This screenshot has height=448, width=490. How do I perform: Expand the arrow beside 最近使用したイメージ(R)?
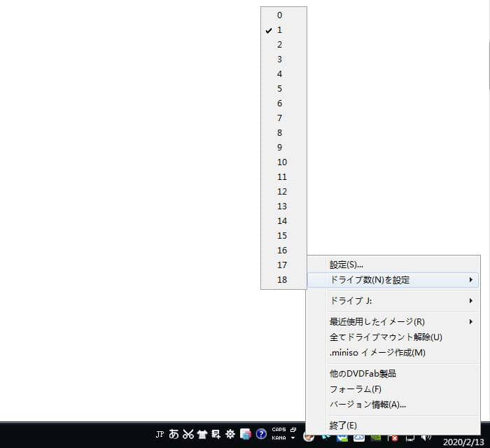471,321
